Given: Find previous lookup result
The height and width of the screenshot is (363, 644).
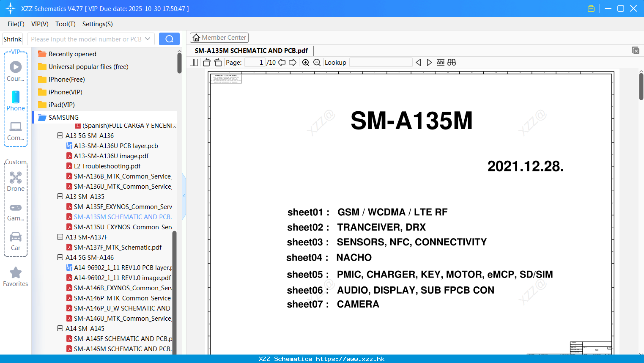Looking at the screenshot, I should click(418, 63).
